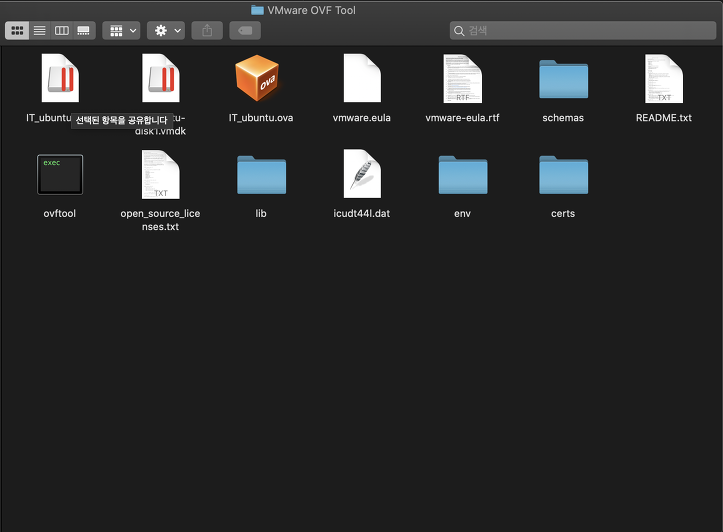Select the open_source_licenses.txt file icon
The height and width of the screenshot is (532, 723).
(x=160, y=174)
